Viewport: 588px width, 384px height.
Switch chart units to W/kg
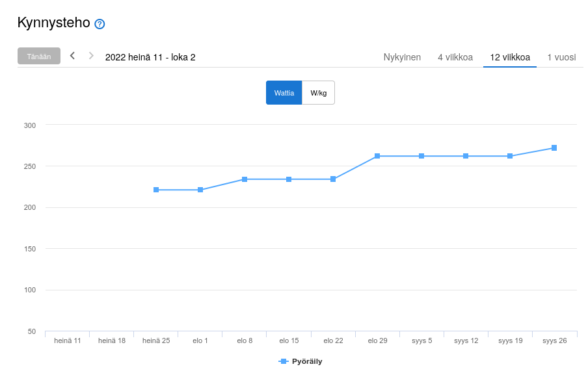click(319, 93)
